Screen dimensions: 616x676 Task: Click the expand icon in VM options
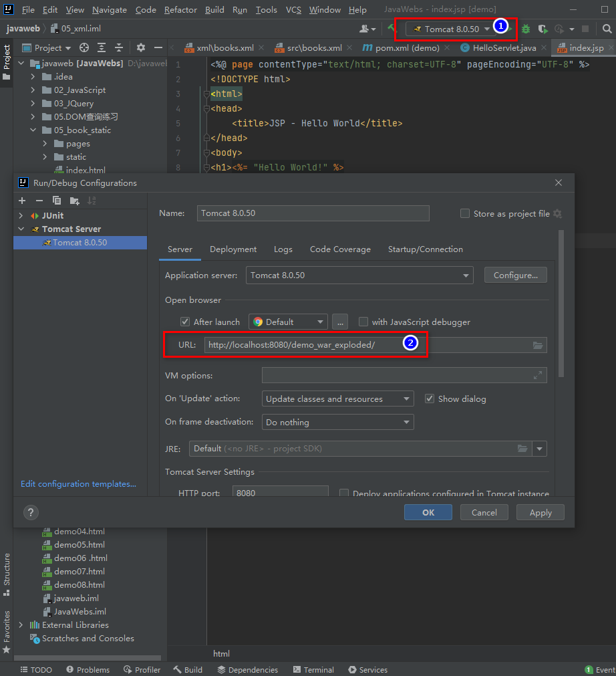538,376
